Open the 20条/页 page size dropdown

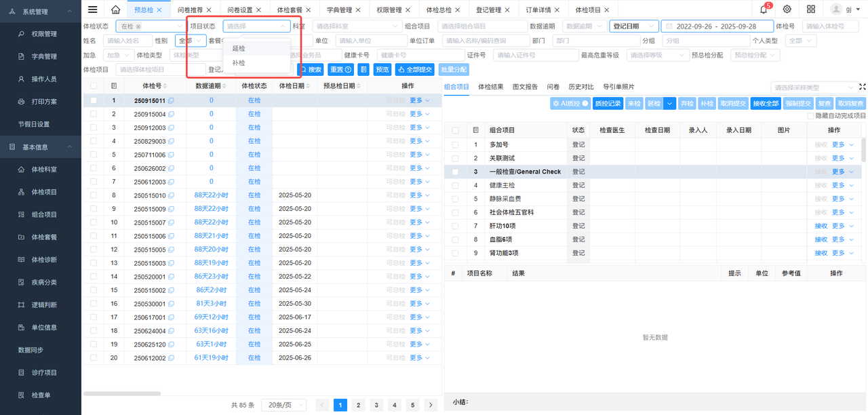click(x=283, y=405)
